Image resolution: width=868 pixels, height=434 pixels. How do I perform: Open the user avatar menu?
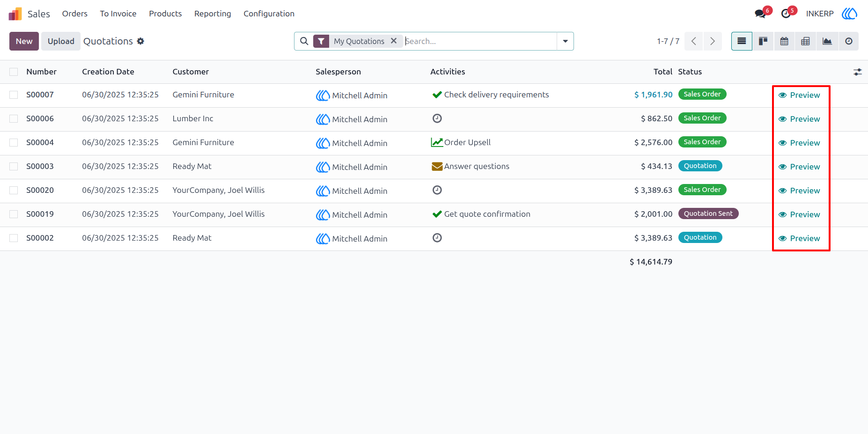click(x=849, y=14)
